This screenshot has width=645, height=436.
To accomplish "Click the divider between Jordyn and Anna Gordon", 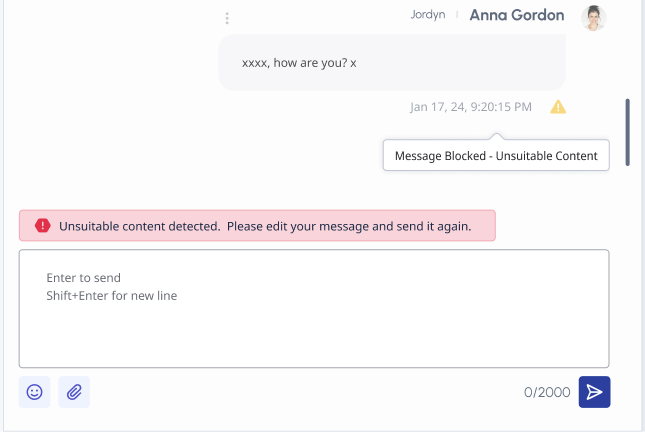I will point(457,15).
